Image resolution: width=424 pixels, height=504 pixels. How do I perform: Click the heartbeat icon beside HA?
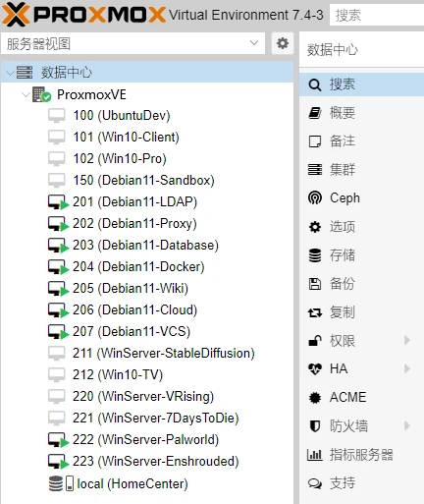(x=315, y=369)
